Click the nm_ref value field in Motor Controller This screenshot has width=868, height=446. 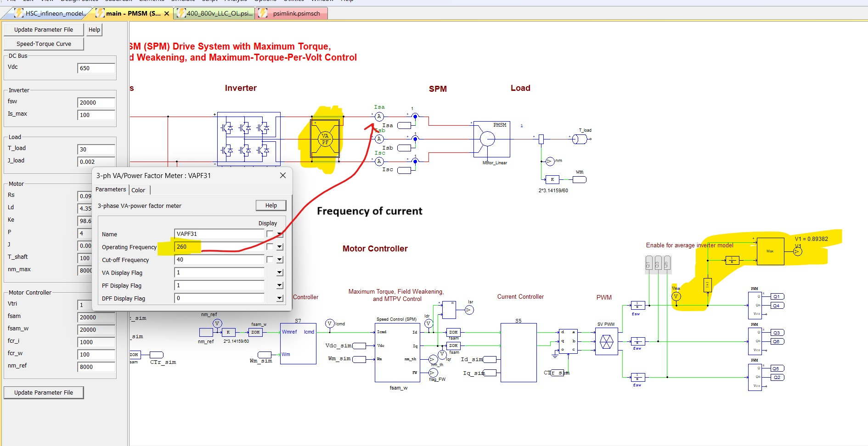click(96, 367)
